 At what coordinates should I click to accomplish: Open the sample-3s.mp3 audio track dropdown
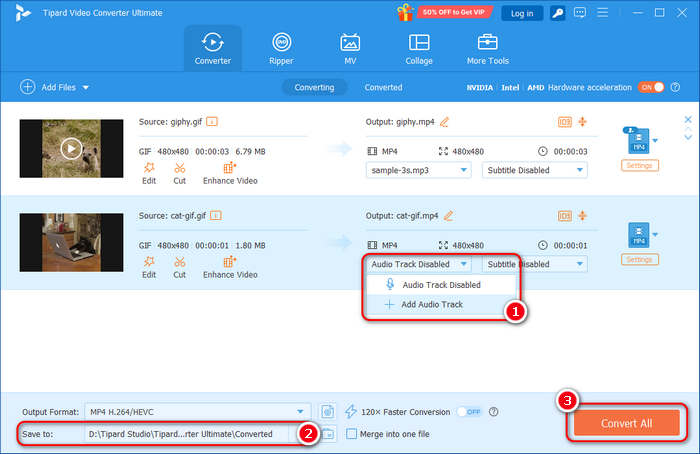418,170
